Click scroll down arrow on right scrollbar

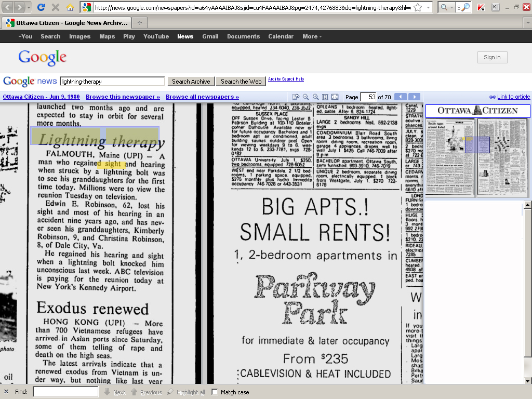pos(527,380)
